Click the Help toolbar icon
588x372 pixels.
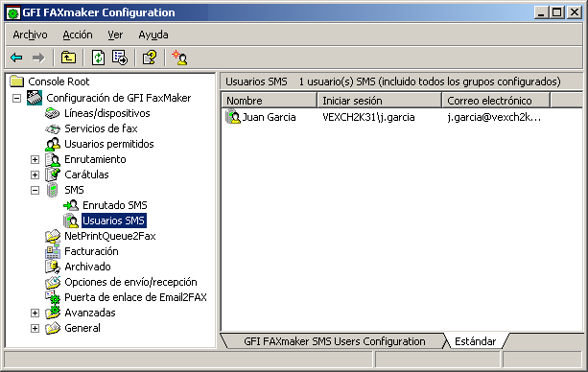click(150, 58)
